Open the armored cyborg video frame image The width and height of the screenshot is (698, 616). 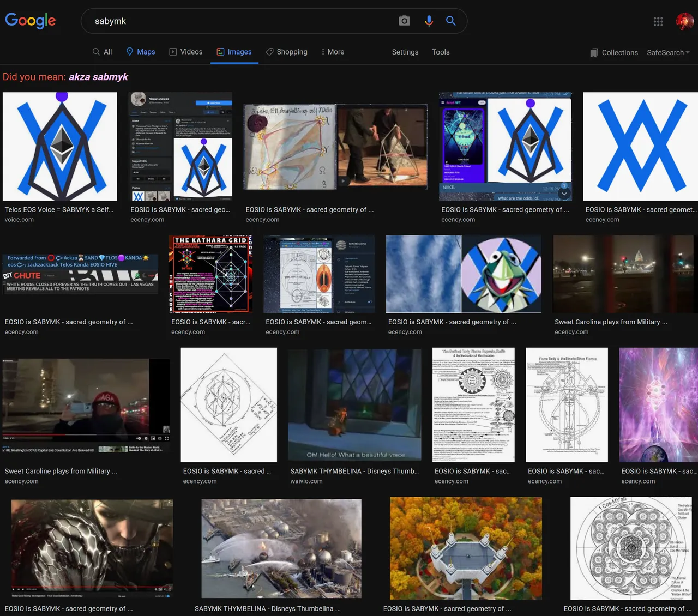pyautogui.click(x=92, y=549)
